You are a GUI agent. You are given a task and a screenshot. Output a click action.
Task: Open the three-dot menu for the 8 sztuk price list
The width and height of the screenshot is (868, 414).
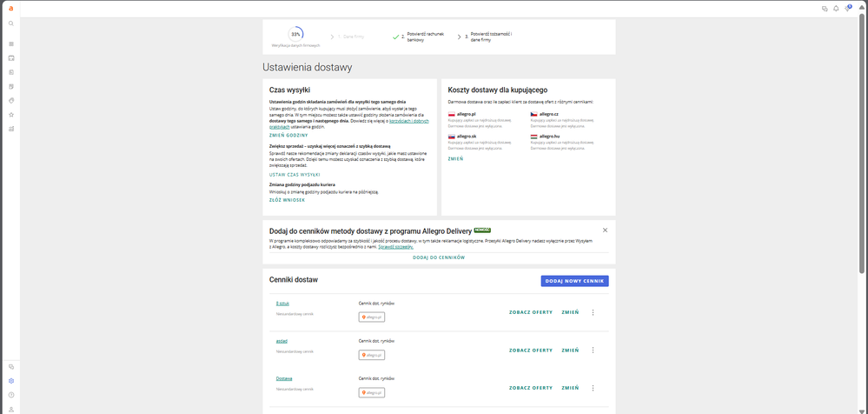coord(593,312)
